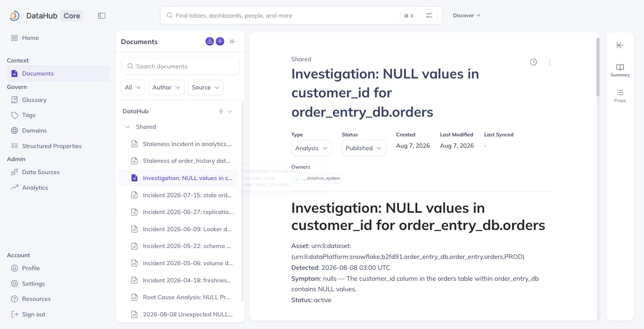Open Root Cause Analysis: NULL document
Screen dimensions: 644x329
[x=178, y=297]
